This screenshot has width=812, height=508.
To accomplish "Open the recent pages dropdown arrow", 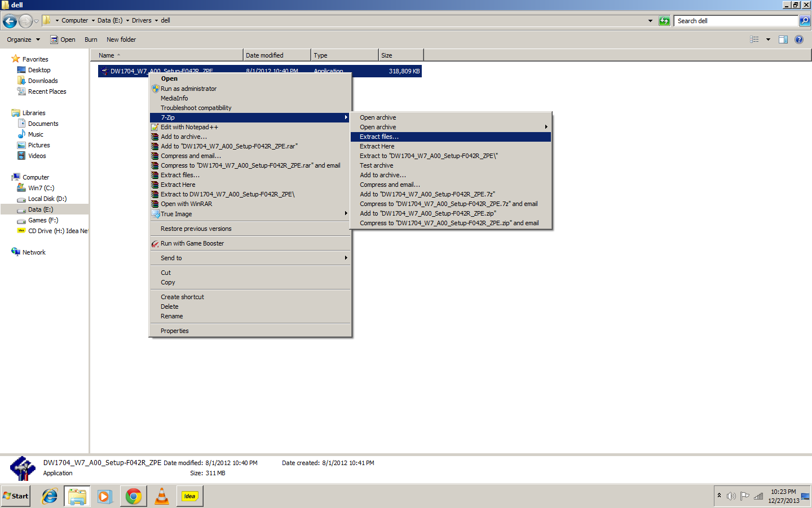I will click(36, 21).
